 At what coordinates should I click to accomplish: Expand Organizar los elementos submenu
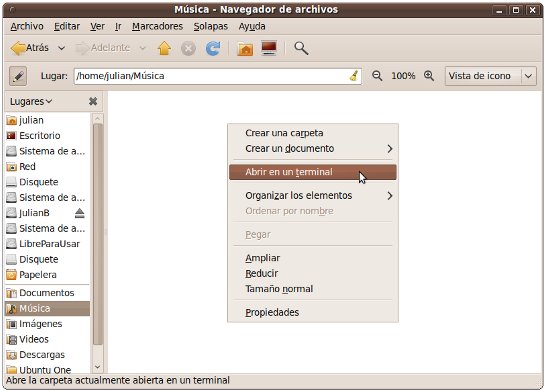pos(313,196)
